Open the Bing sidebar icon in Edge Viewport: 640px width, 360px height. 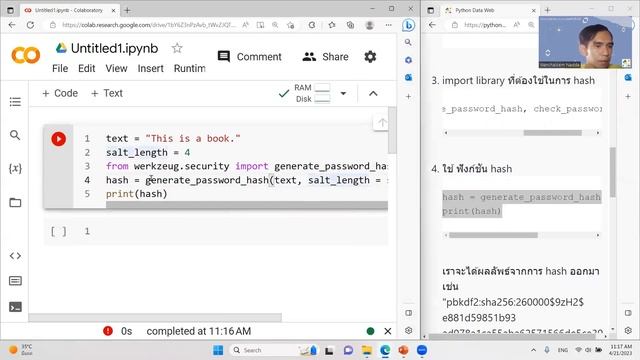408,25
